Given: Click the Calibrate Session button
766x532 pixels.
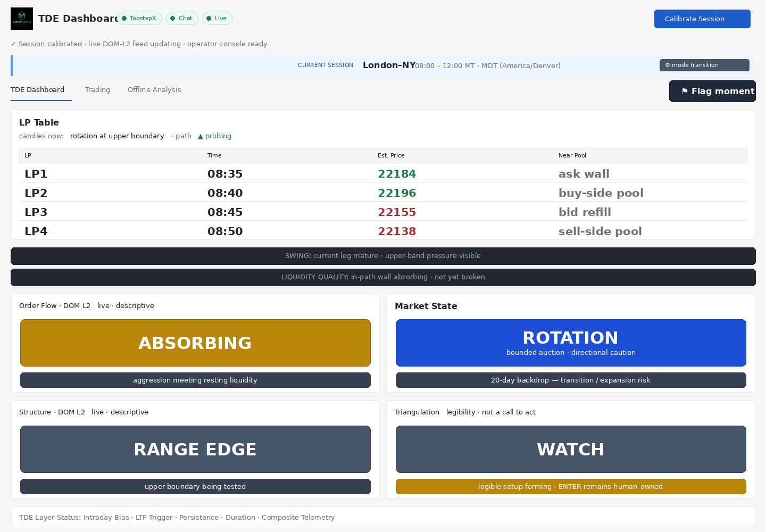Looking at the screenshot, I should [x=702, y=19].
